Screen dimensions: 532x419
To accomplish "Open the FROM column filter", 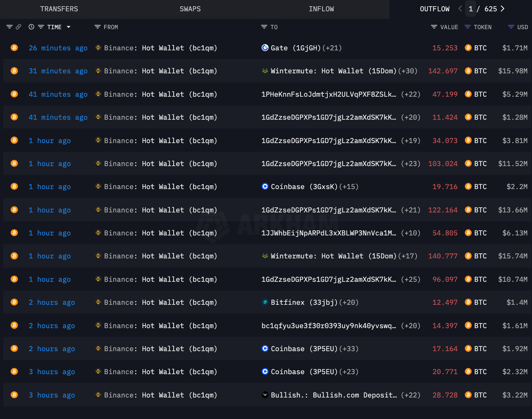I will (98, 27).
